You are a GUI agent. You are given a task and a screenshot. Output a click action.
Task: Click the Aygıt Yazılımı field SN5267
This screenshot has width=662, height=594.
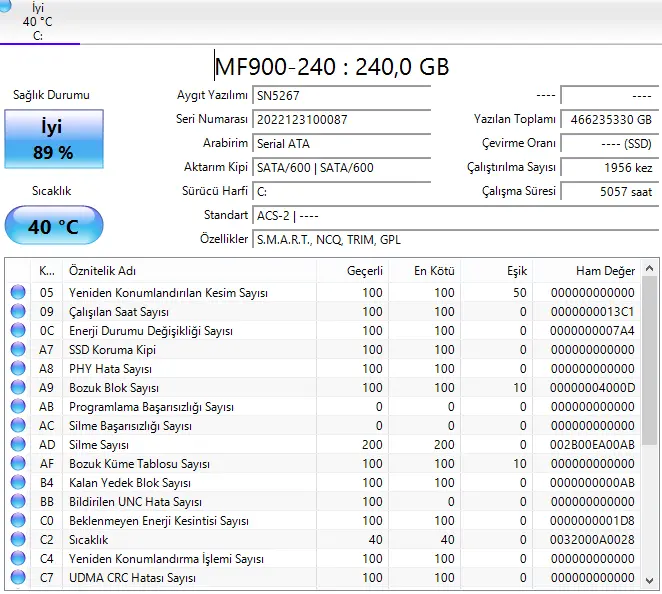(x=341, y=95)
